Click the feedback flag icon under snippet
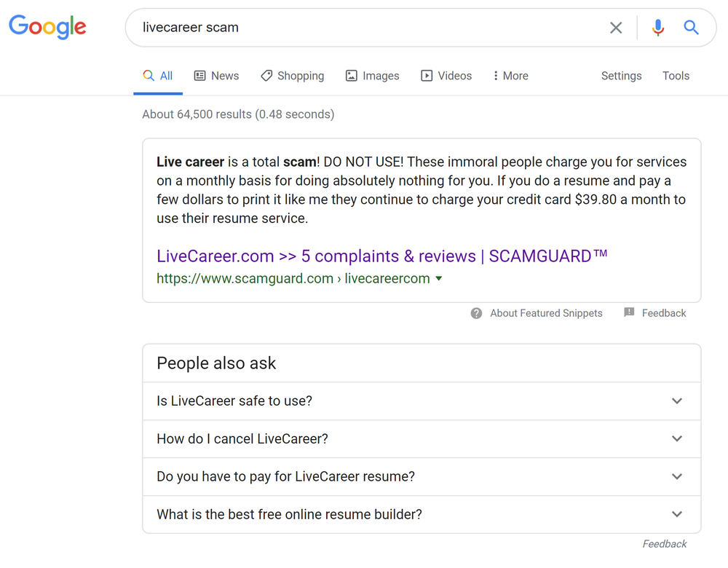The image size is (728, 568). click(629, 313)
